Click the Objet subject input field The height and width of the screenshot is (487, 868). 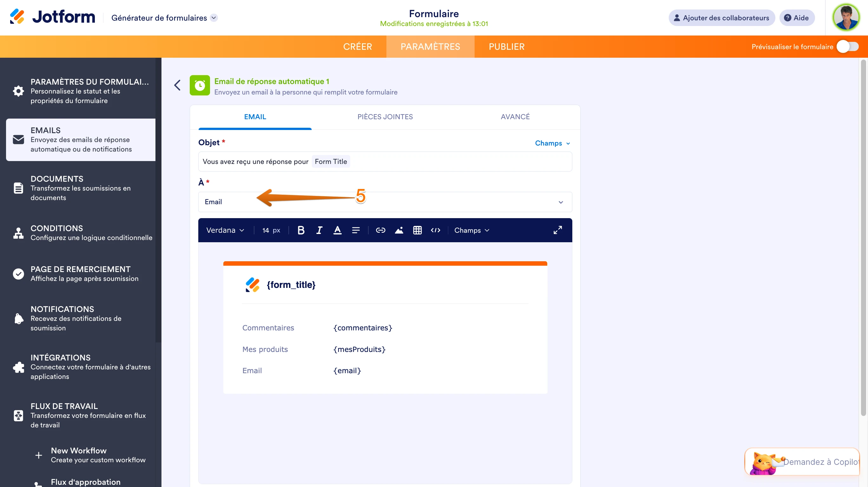click(x=385, y=162)
